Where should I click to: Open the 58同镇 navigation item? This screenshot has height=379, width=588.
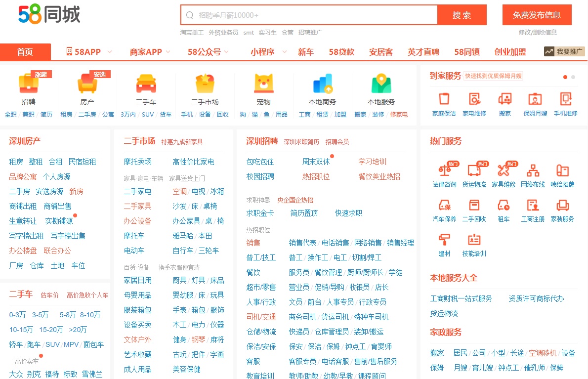(x=467, y=52)
